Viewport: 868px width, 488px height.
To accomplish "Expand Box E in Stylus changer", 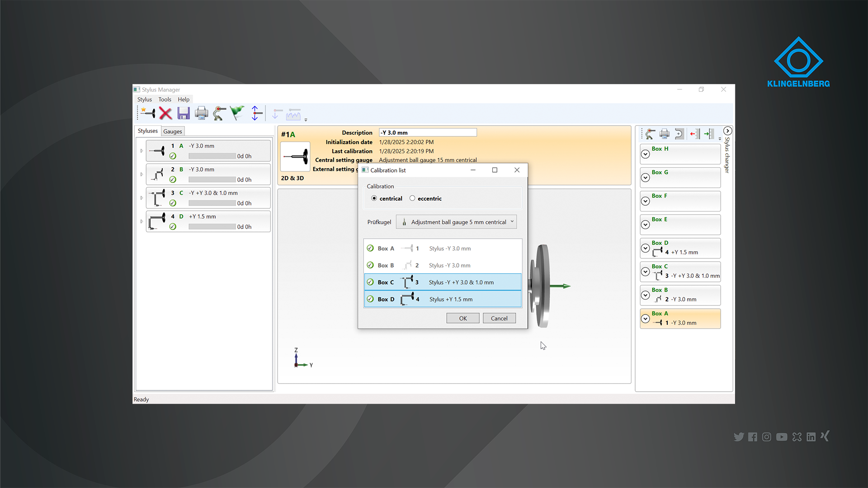I will 646,225.
